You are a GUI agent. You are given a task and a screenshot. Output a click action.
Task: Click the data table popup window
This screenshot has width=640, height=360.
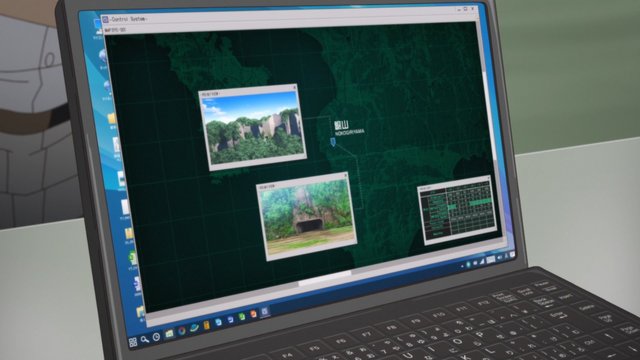tap(456, 210)
